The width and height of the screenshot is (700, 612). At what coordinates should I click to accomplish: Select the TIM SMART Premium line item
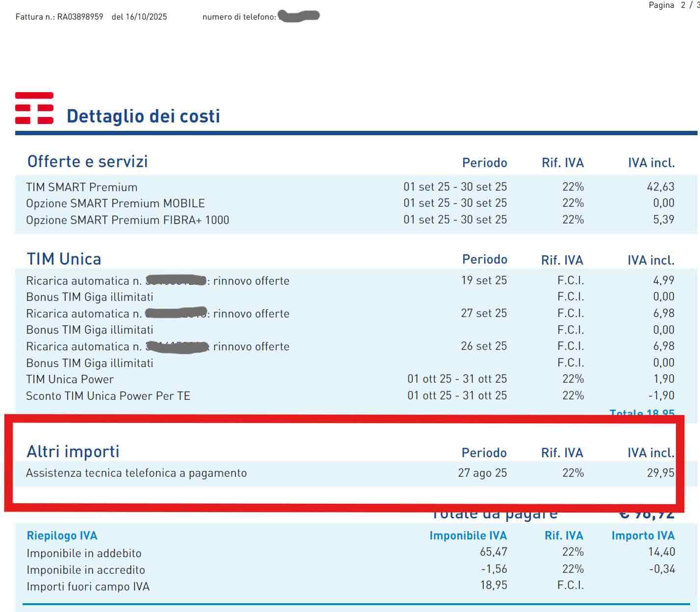pos(81,187)
